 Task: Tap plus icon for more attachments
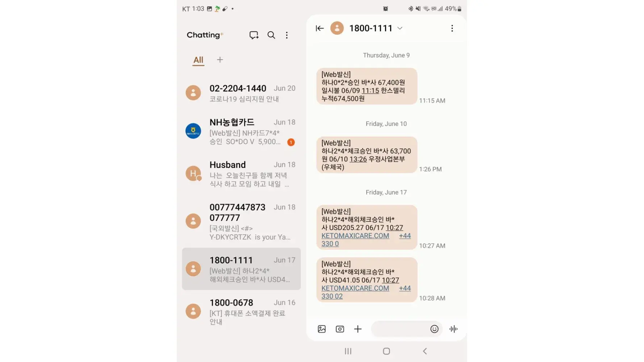(x=358, y=329)
